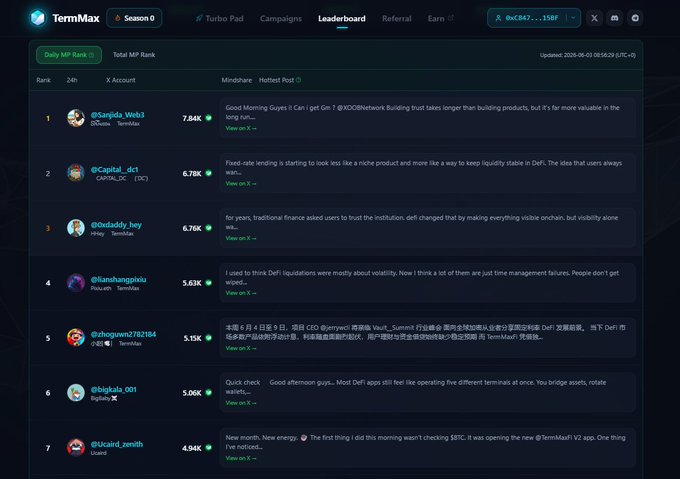Click the Daily MP Rank info icon
The width and height of the screenshot is (680, 479).
coord(91,55)
